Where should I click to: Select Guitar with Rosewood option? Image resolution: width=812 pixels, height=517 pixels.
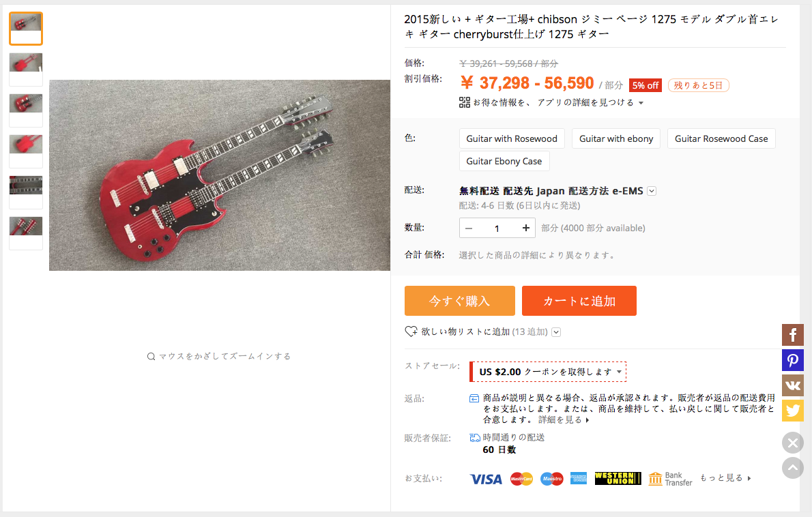tap(512, 138)
